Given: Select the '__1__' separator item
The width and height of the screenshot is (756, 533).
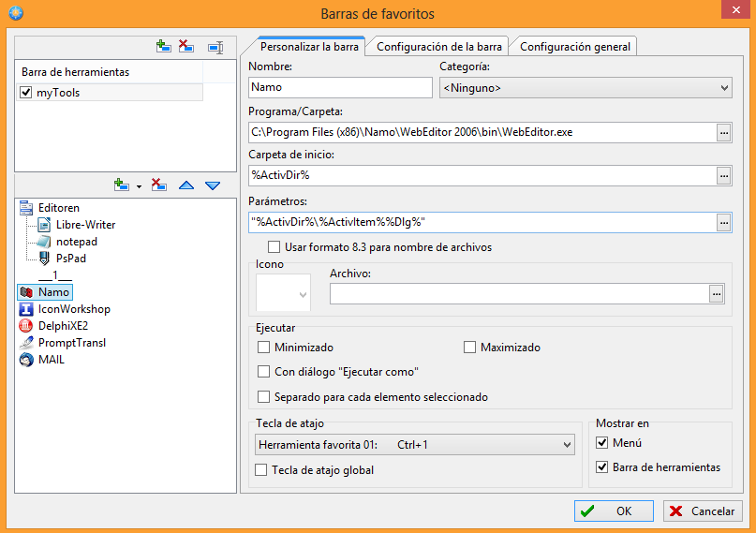Looking at the screenshot, I should (55, 275).
